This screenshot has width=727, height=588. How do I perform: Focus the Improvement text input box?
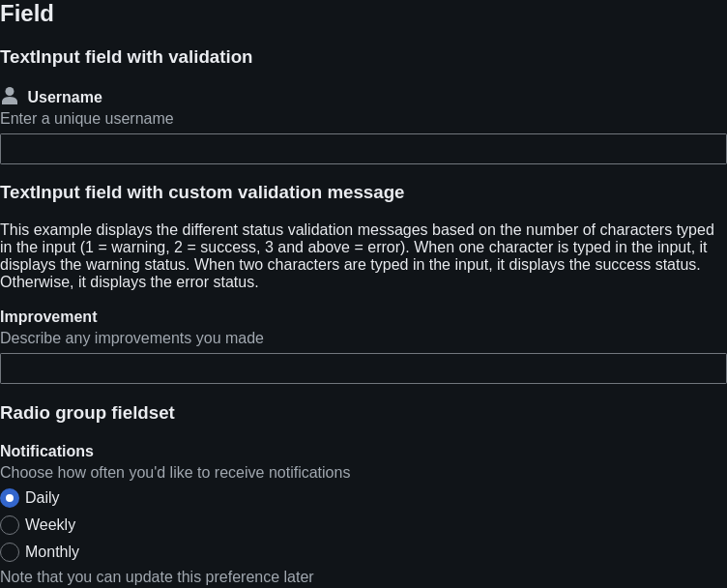click(363, 368)
